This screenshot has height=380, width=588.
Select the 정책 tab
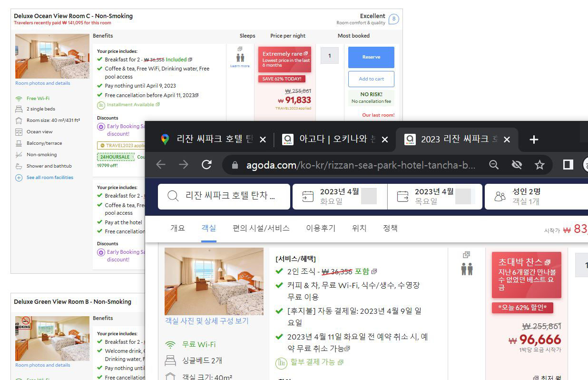pos(390,228)
